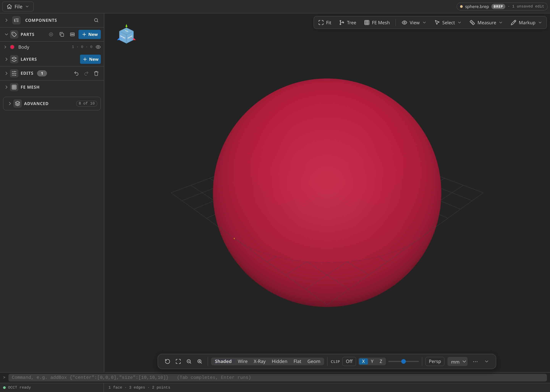Screen dimensions: 550x392
Task: Zoom in on the viewport
Action: tap(200, 361)
